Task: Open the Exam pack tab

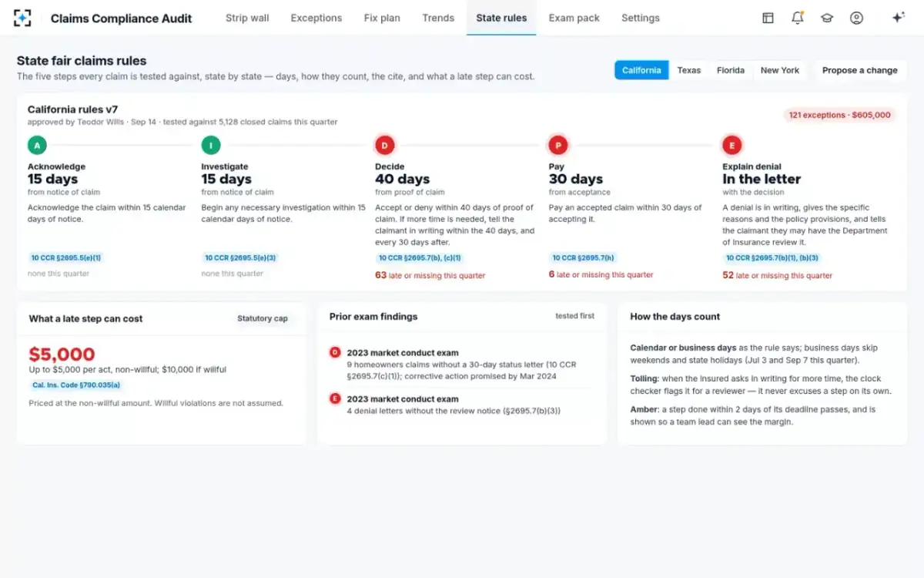Action: point(574,18)
